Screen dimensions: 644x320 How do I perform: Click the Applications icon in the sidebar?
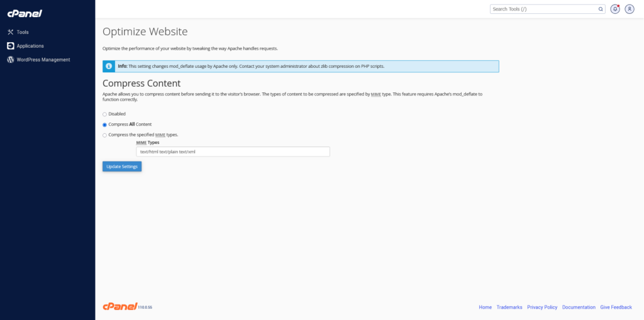(11, 46)
